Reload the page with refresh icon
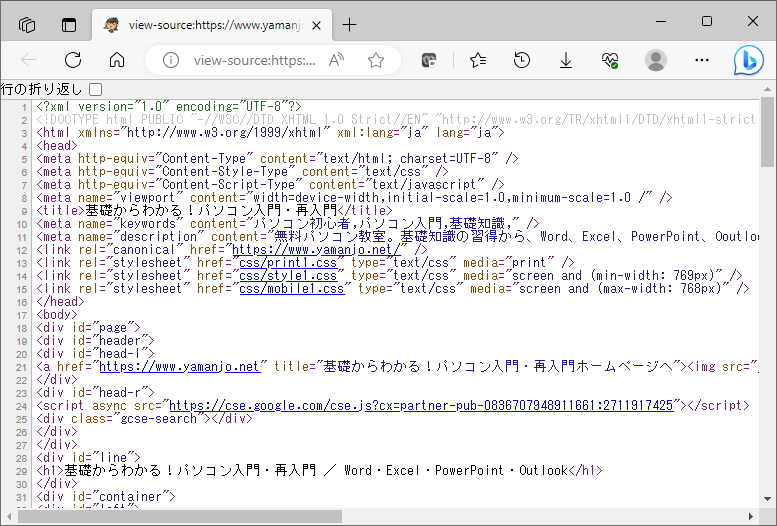The width and height of the screenshot is (777, 526). click(73, 60)
